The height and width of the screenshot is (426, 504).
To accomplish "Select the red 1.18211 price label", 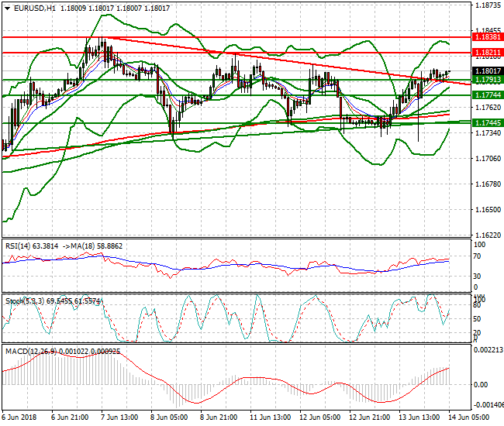I will click(x=488, y=53).
